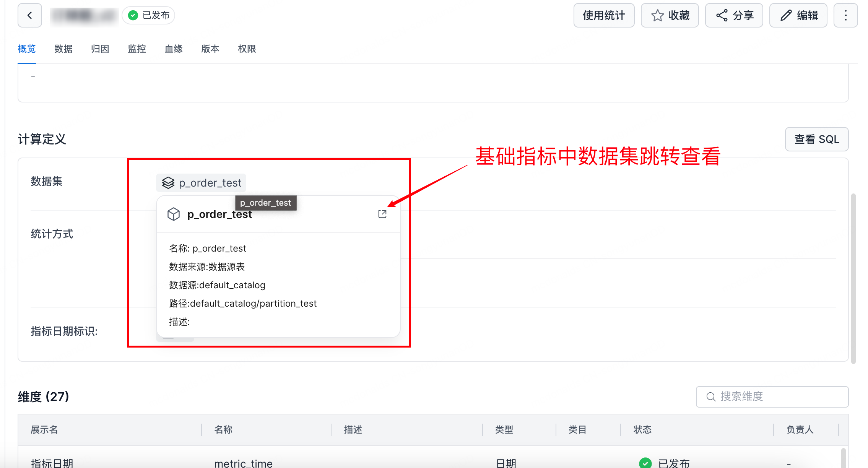Image resolution: width=868 pixels, height=468 pixels.
Task: Click the share icon on 分享 button
Action: (722, 15)
